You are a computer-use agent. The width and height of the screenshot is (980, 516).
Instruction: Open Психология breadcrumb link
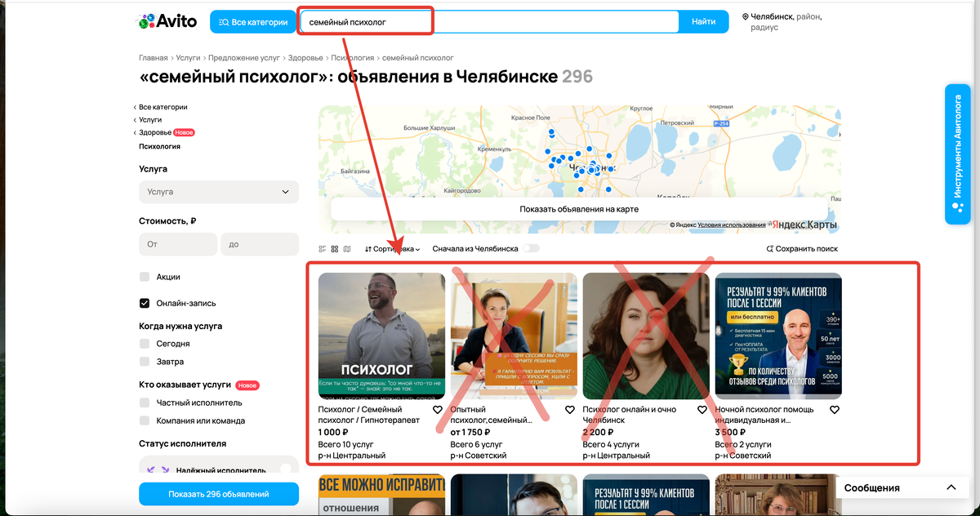[352, 58]
